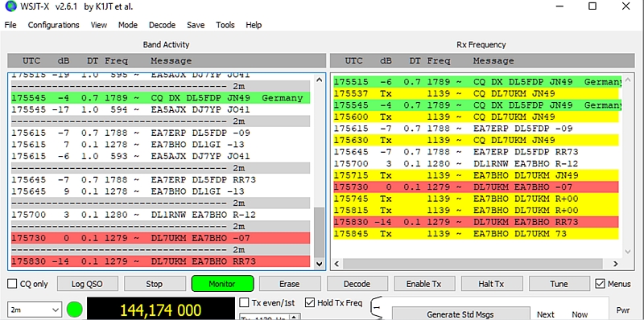Click the 144,174 000 frequency display
Viewport: 644px width, 320px height.
160,310
